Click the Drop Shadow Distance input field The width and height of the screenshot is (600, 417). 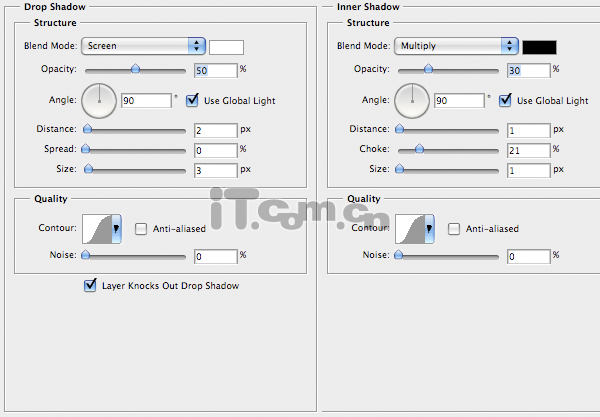pos(217,130)
